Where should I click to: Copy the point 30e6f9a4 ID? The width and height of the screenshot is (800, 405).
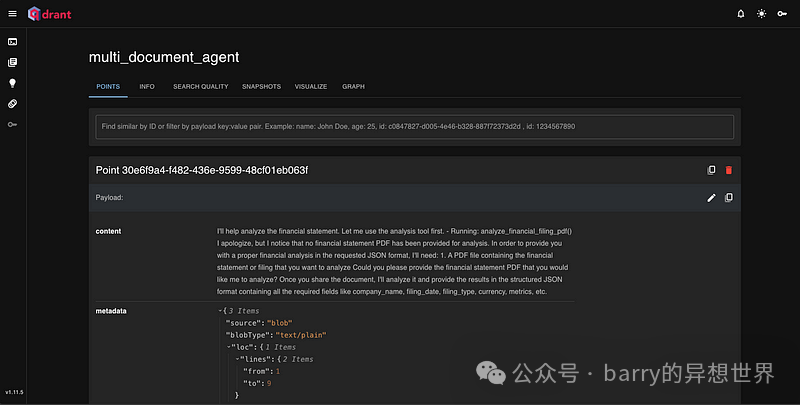click(x=711, y=170)
